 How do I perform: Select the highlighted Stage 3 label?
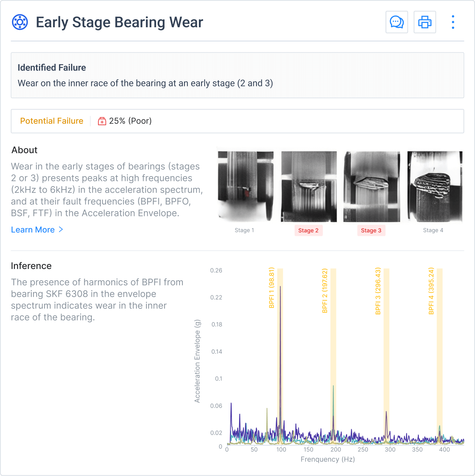pos(371,230)
